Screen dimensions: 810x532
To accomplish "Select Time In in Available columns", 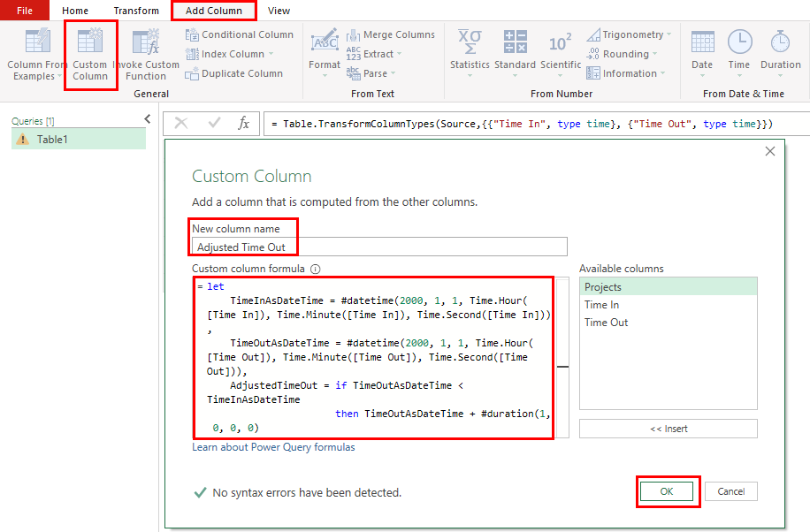I will [x=669, y=305].
